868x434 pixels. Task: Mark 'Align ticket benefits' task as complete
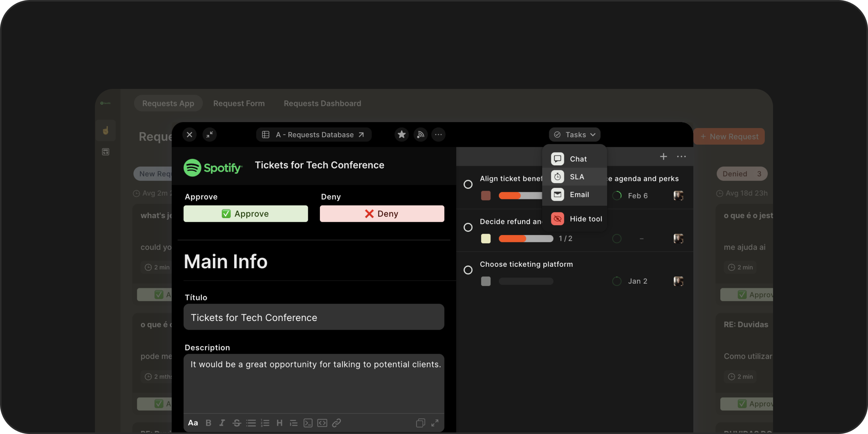[468, 184]
